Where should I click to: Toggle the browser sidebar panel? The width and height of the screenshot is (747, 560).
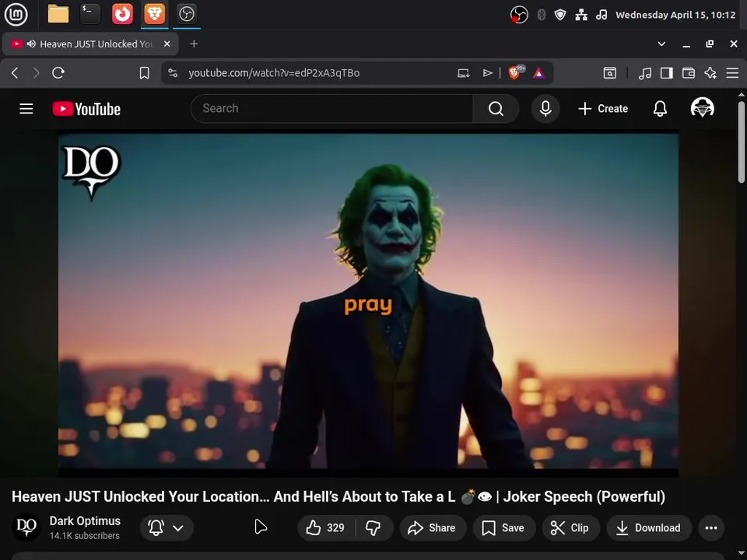[667, 73]
